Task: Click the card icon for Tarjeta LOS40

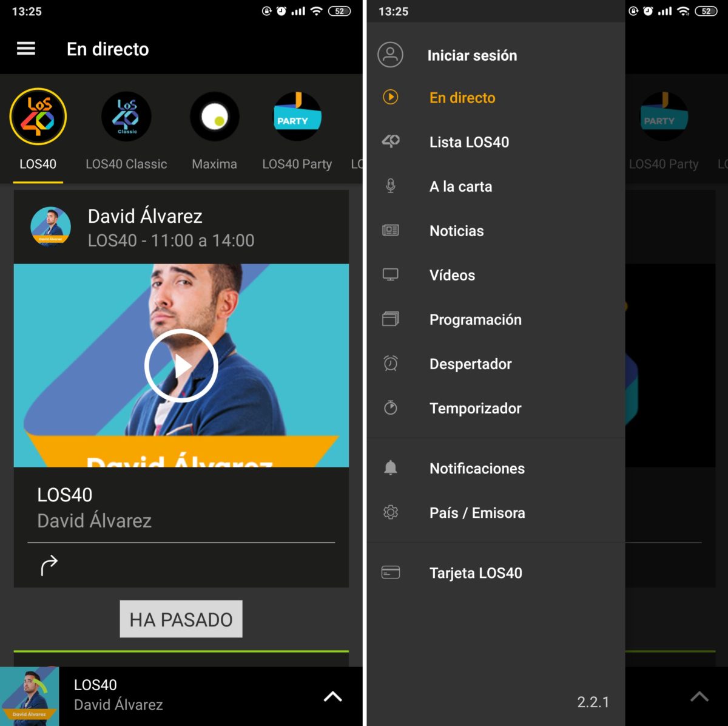Action: pyautogui.click(x=390, y=572)
